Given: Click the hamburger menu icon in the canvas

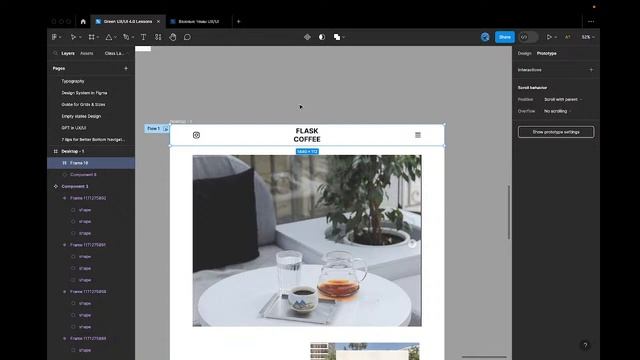Looking at the screenshot, I should [418, 135].
